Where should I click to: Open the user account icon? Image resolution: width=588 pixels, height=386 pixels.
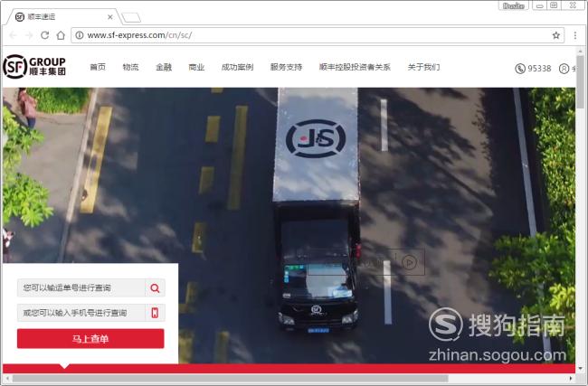tap(564, 69)
